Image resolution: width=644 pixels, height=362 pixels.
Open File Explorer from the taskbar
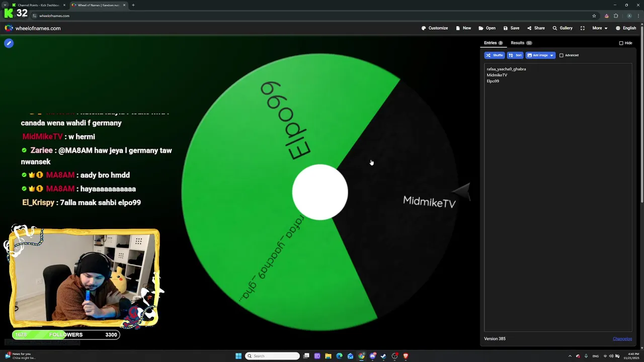(328, 356)
